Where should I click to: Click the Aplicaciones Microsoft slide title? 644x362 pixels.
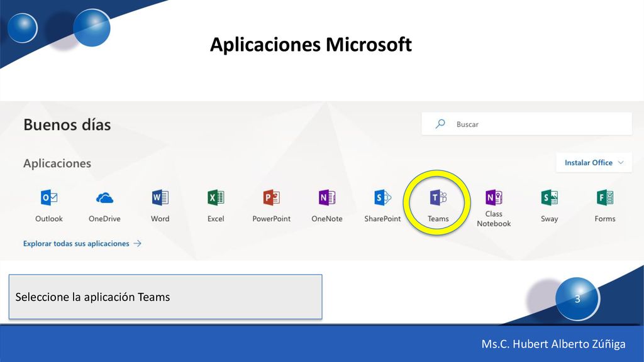[311, 45]
